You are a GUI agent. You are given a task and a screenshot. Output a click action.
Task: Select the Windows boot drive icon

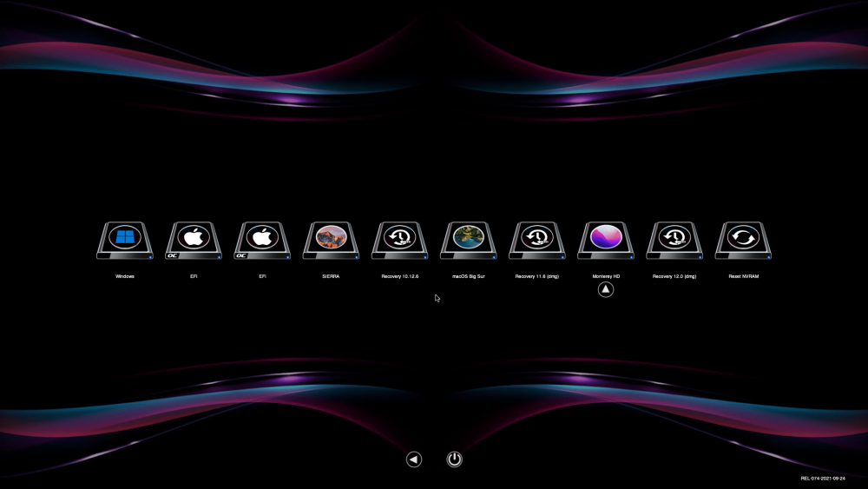click(x=124, y=241)
